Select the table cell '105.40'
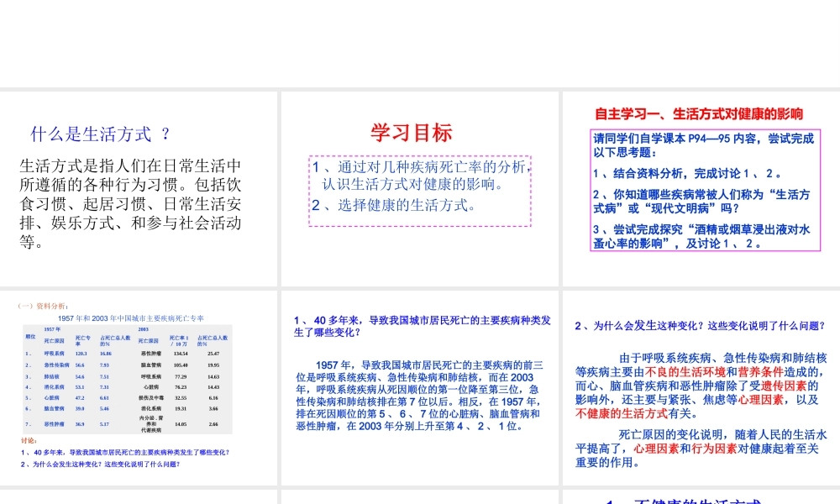Screen dimensions: 840x504 pyautogui.click(x=181, y=365)
